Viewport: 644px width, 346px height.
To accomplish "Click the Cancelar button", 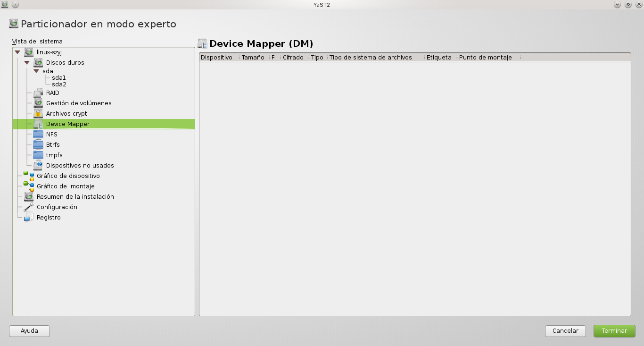I will pos(565,331).
